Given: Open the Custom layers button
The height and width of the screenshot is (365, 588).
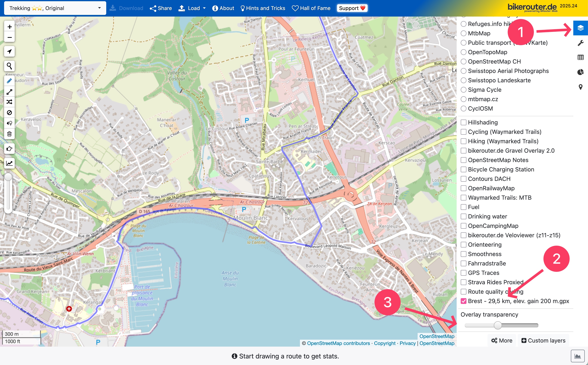Looking at the screenshot, I should pos(543,341).
